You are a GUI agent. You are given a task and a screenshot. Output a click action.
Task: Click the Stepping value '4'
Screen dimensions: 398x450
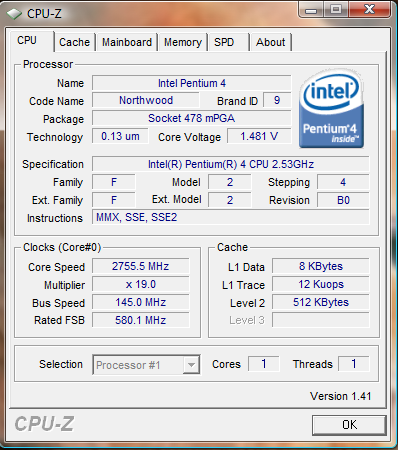click(343, 182)
